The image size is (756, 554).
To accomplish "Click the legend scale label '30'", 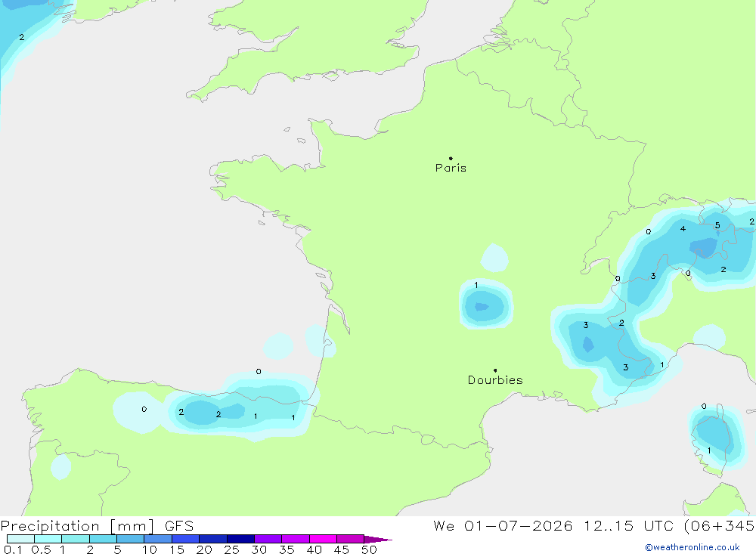I will [x=259, y=549].
